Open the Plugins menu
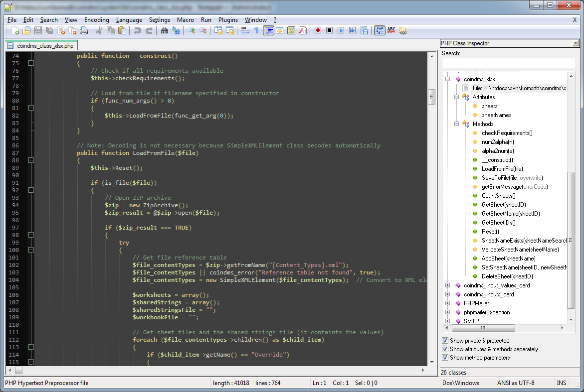584x392 pixels. pos(228,20)
